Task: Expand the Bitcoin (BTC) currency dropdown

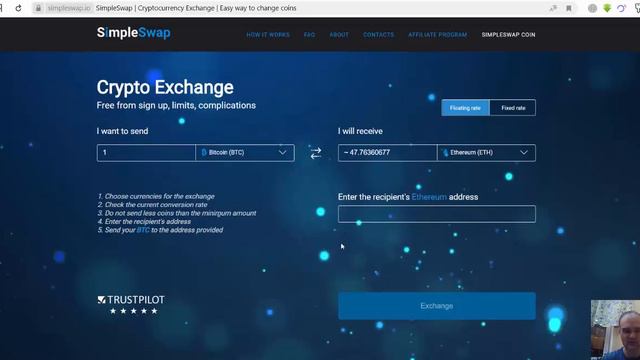Action: tap(245, 153)
